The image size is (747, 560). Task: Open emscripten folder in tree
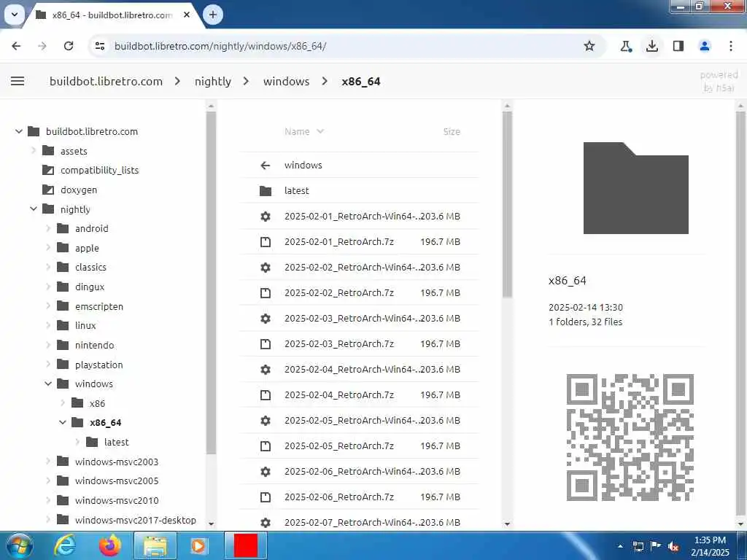click(x=99, y=306)
